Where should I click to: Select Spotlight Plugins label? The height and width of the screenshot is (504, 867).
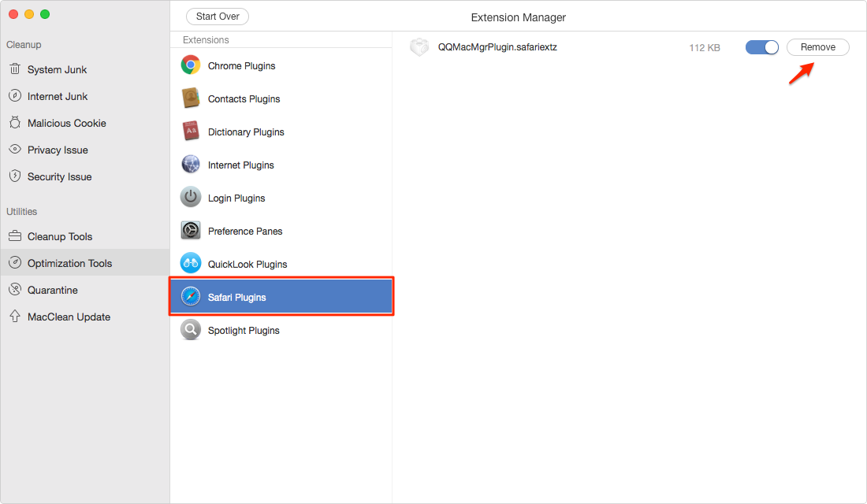(x=244, y=331)
